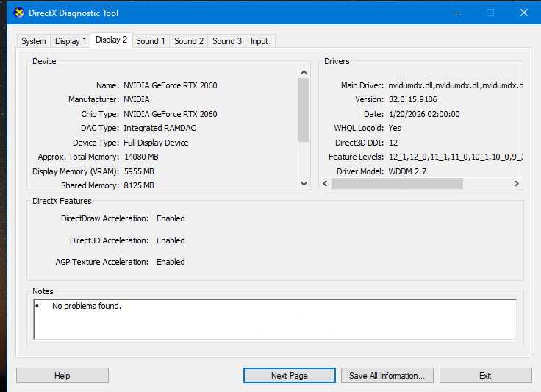541x392 pixels.
Task: Click the 8125 MB shared memory value
Action: point(139,185)
